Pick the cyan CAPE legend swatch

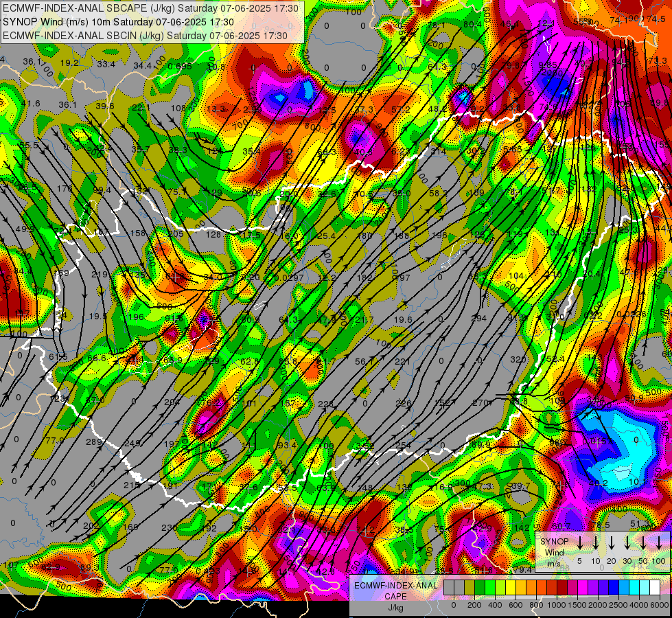pos(634,588)
